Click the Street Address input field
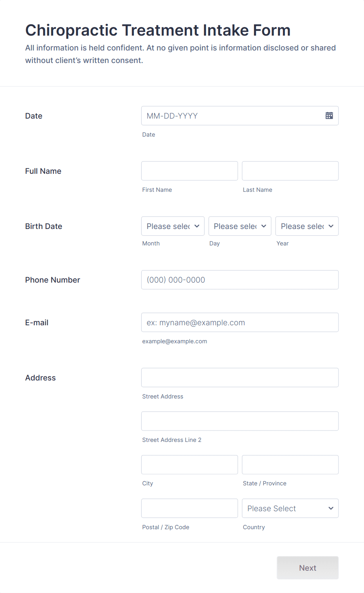The height and width of the screenshot is (593, 364). 240,377
